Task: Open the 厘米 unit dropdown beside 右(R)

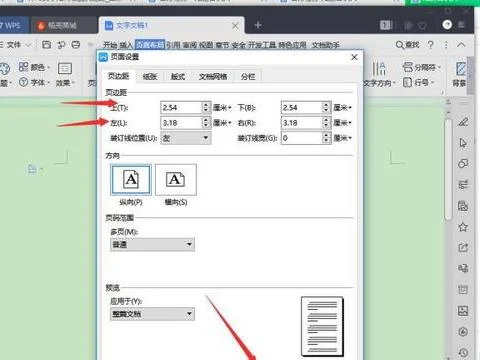Action: (x=343, y=123)
